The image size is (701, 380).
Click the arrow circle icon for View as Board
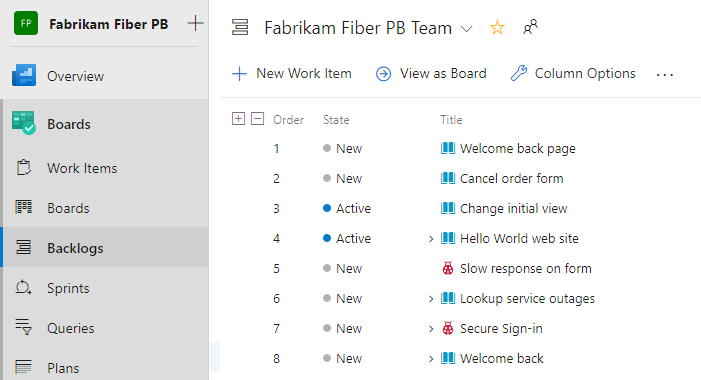click(384, 74)
